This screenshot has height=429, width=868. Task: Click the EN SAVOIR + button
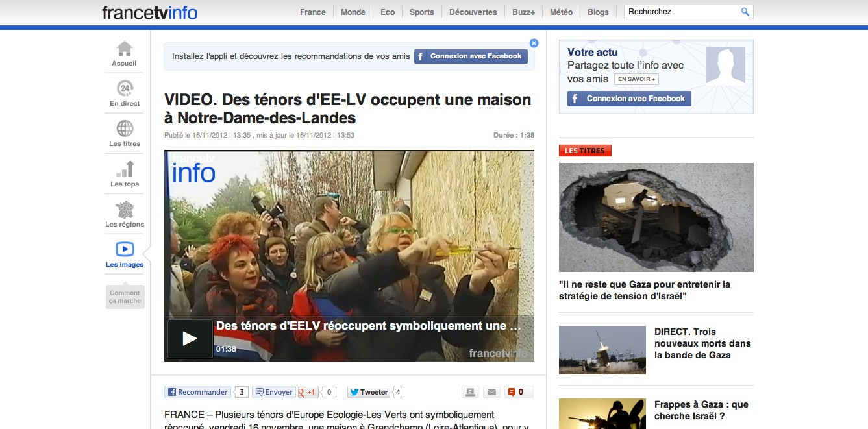click(x=636, y=79)
